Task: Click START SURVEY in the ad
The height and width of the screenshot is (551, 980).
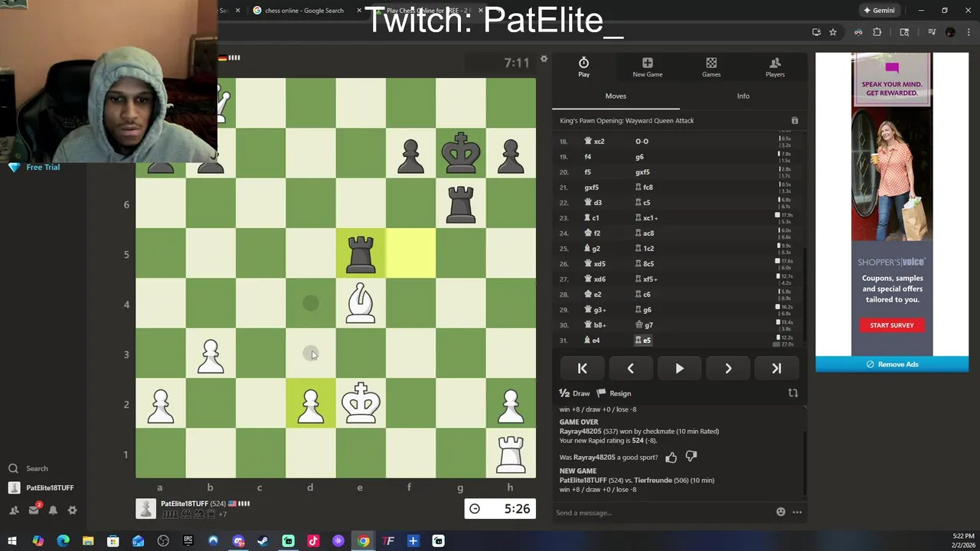Action: click(892, 325)
